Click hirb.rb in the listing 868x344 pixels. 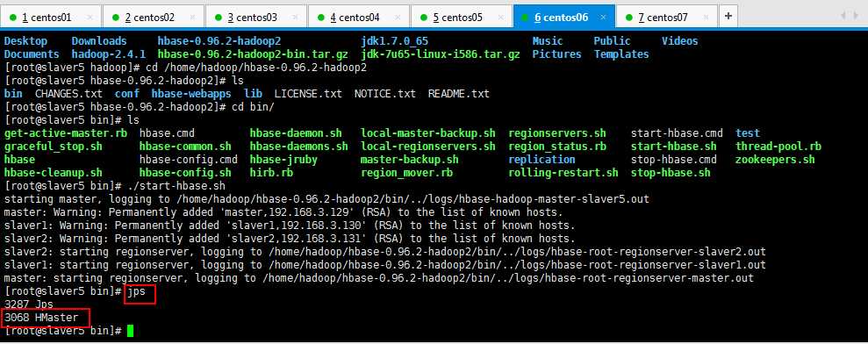271,173
